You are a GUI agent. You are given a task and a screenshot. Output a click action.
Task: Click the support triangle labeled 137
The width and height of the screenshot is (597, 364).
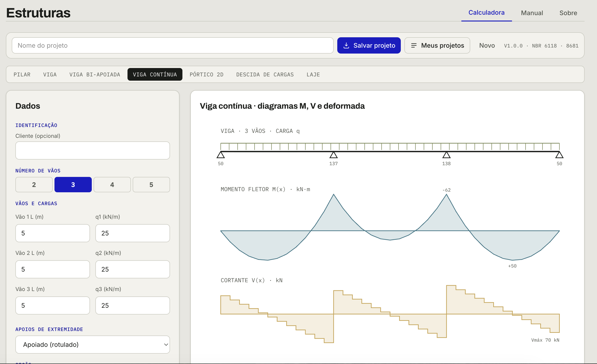[334, 155]
